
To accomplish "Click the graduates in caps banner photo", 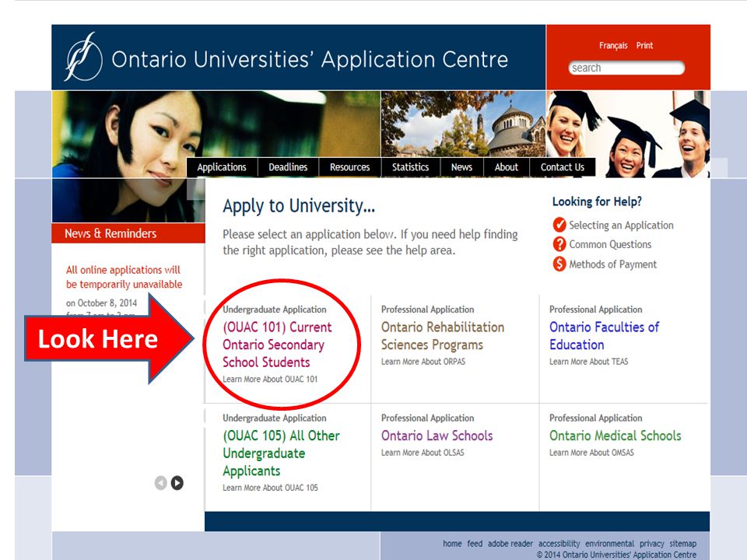I will tap(628, 133).
